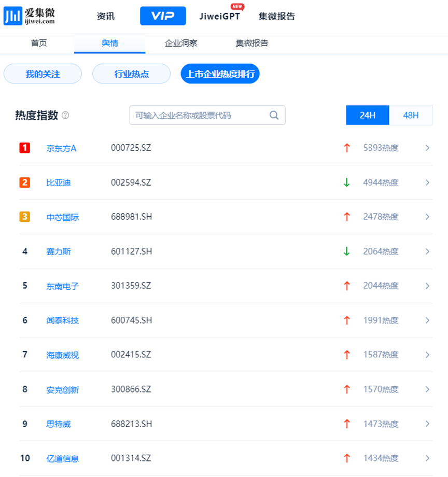Image resolution: width=448 pixels, height=477 pixels.
Task: Click the red up arrow for 中芯国际
Action: [x=347, y=217]
